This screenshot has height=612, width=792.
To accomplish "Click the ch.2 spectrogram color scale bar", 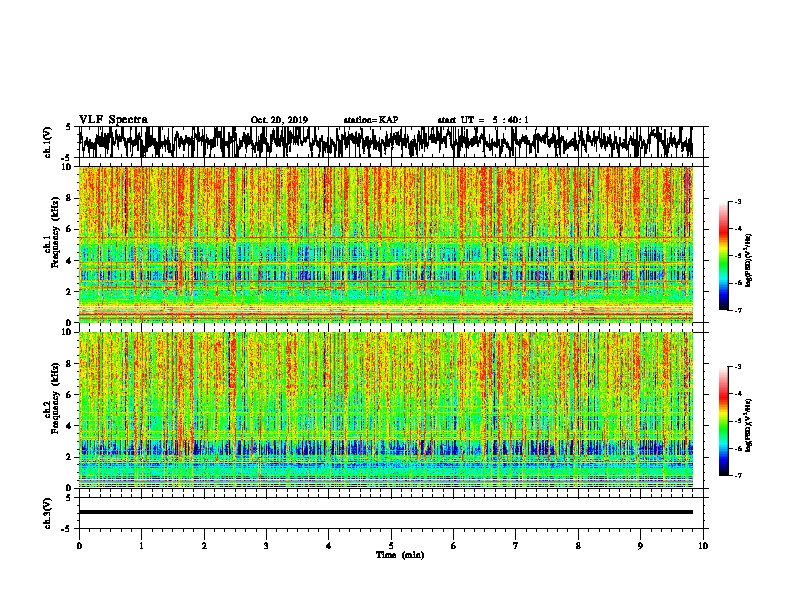I will click(724, 421).
